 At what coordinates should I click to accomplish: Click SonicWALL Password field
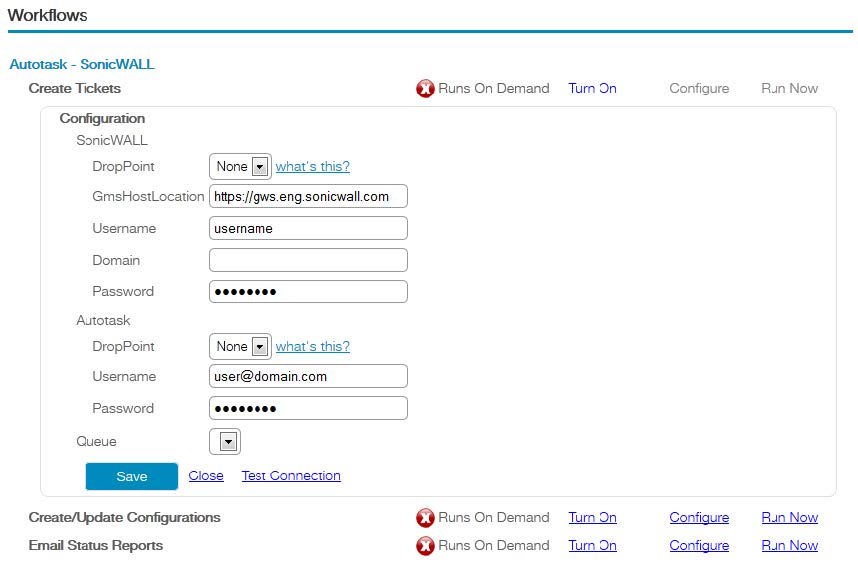pos(308,292)
